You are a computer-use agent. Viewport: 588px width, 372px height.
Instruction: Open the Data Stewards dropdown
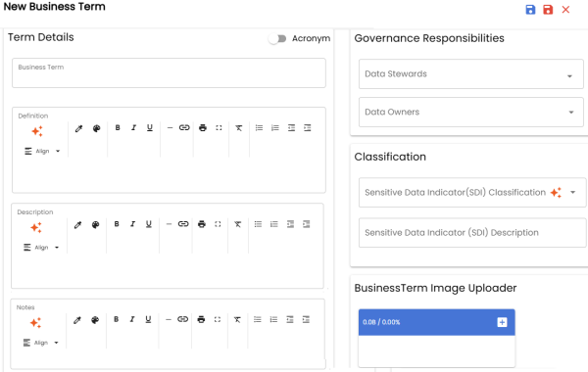point(471,74)
